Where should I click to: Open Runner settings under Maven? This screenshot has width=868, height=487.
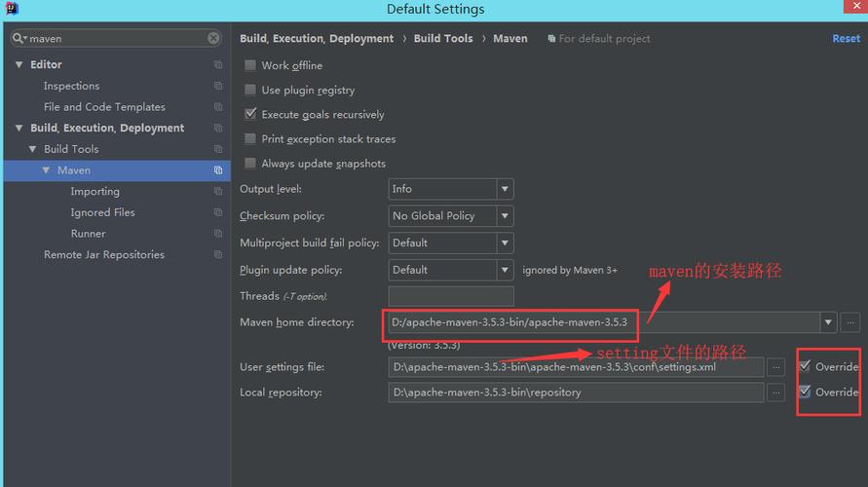pos(88,234)
